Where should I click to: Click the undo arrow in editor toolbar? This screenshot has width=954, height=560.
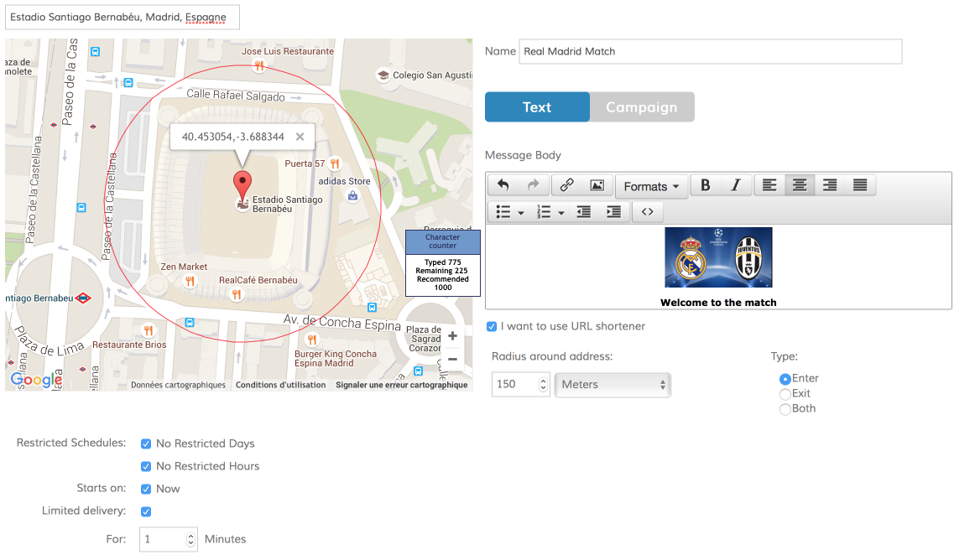point(503,185)
